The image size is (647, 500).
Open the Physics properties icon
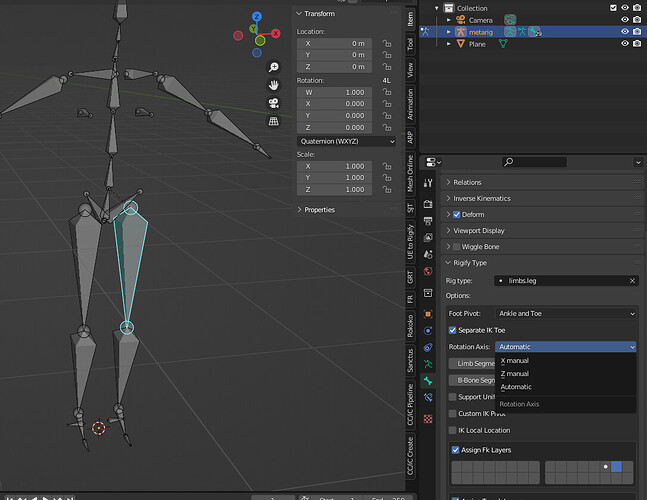tap(428, 330)
